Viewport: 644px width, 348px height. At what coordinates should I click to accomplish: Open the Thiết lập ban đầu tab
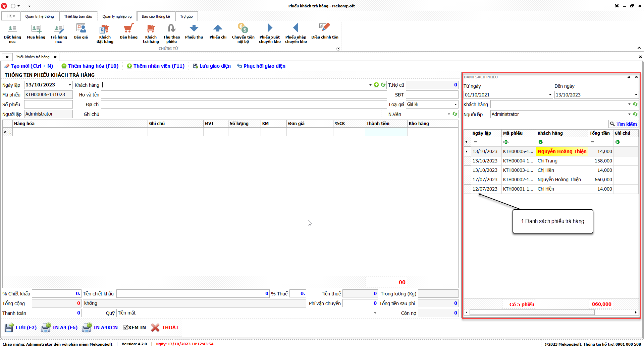78,16
